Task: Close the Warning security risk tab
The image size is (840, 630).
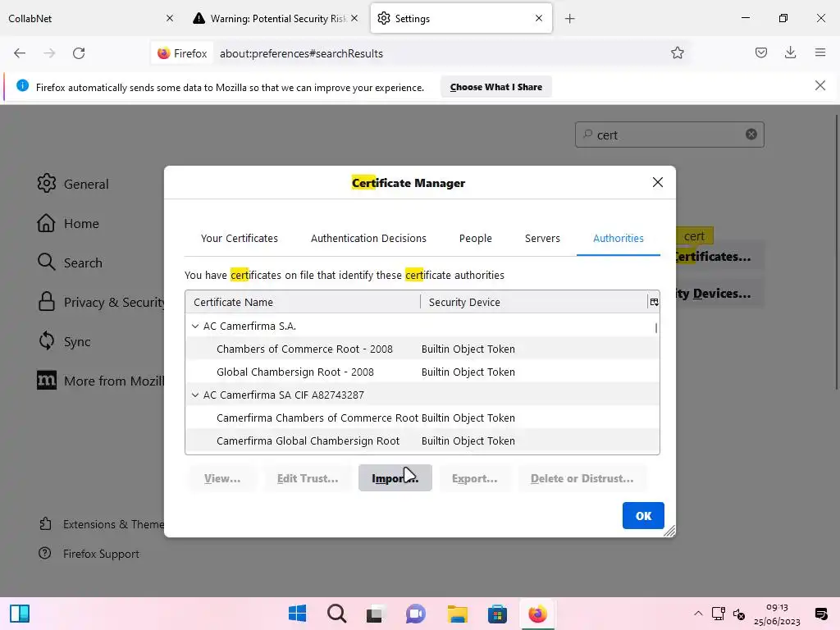Action: (x=354, y=18)
